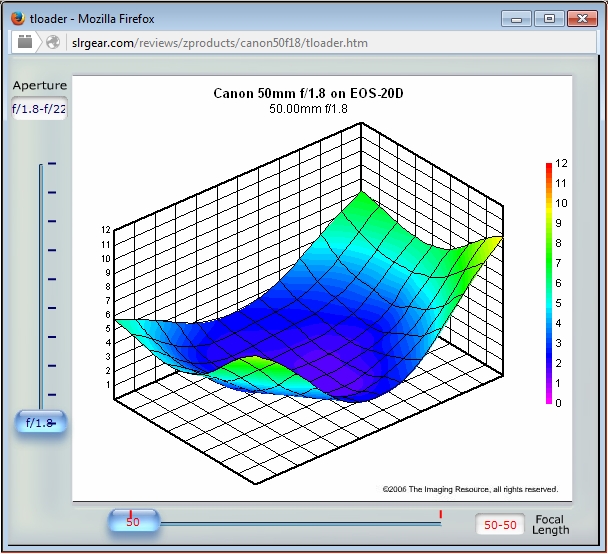The image size is (608, 554).
Task: Select the 50 focal length slider handle
Action: (x=134, y=521)
